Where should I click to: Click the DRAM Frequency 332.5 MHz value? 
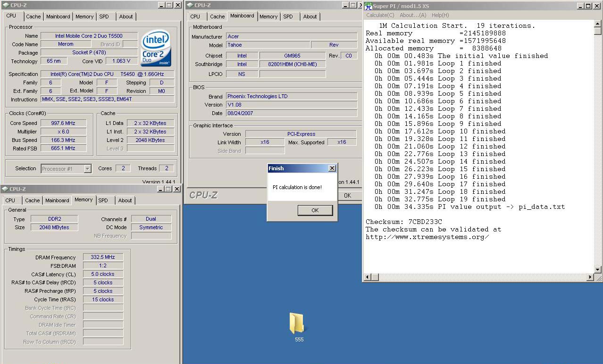click(x=103, y=257)
